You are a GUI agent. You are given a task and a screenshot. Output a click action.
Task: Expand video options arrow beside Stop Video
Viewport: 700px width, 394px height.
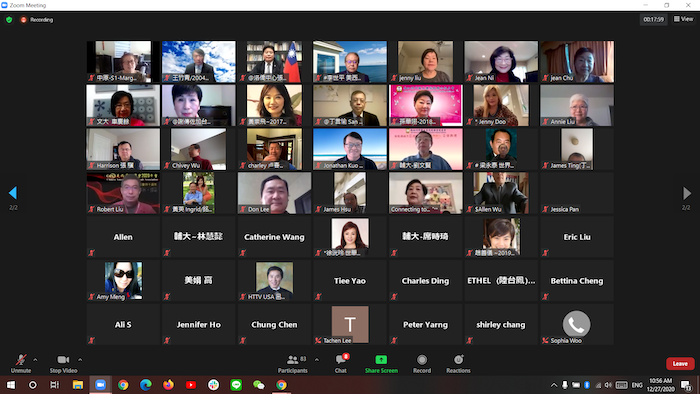80,360
